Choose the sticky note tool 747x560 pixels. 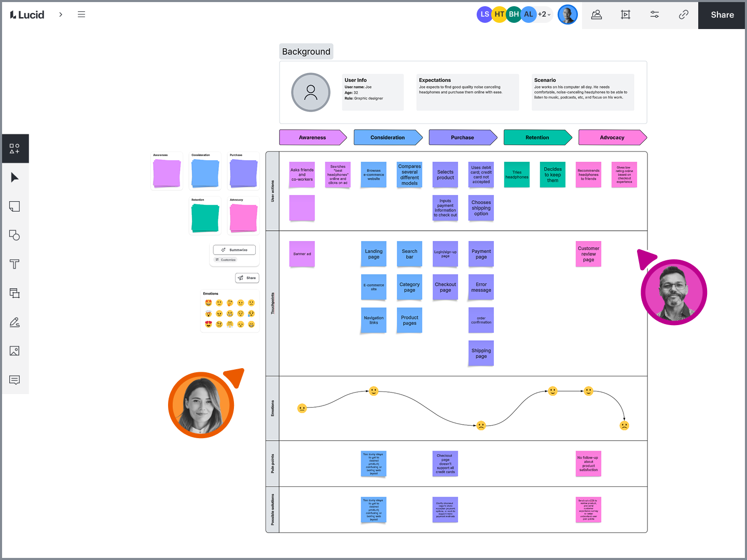[x=15, y=206]
